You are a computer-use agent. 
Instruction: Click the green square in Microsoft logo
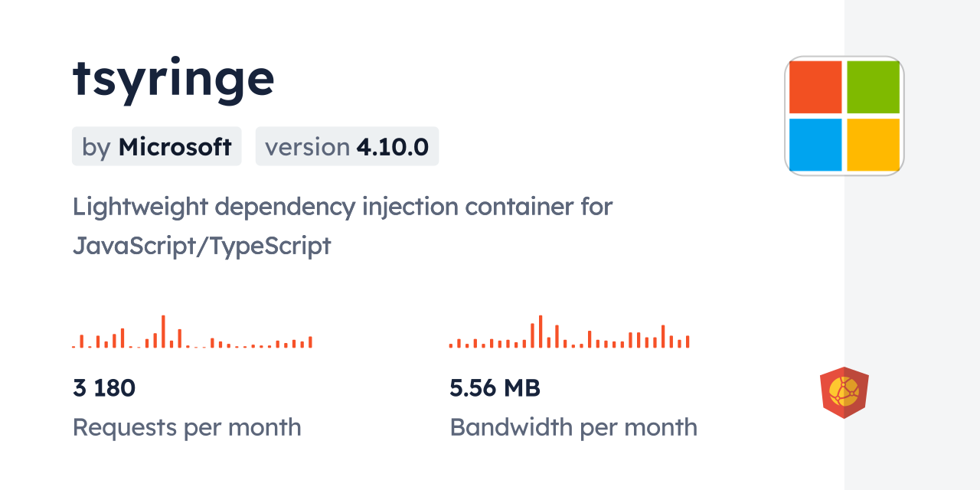click(873, 87)
